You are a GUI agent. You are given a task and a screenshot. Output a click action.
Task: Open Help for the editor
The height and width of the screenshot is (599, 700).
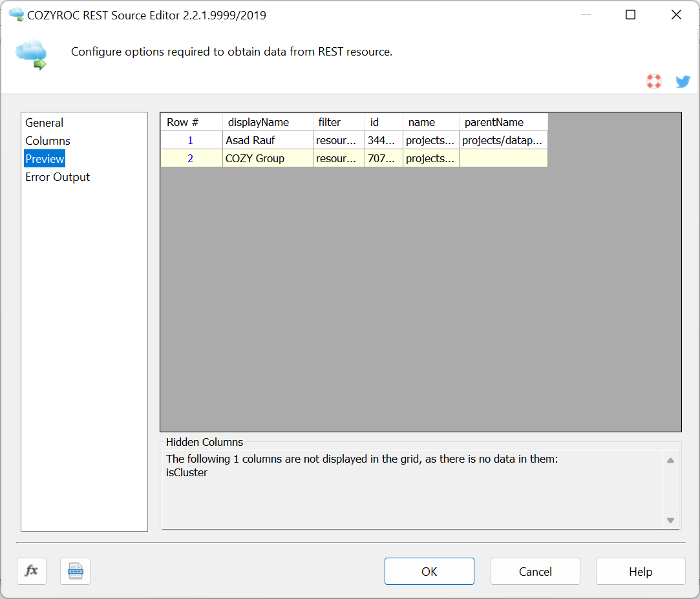click(641, 571)
